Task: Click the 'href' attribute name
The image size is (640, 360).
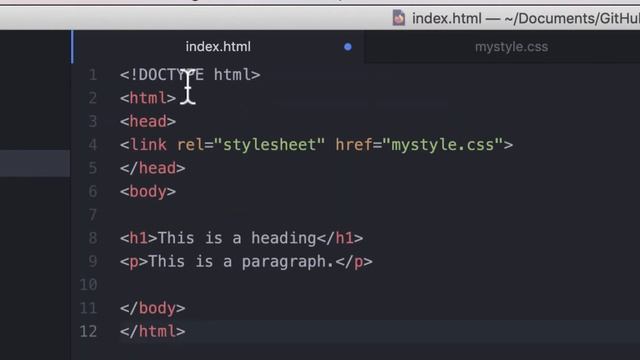Action: click(353, 145)
